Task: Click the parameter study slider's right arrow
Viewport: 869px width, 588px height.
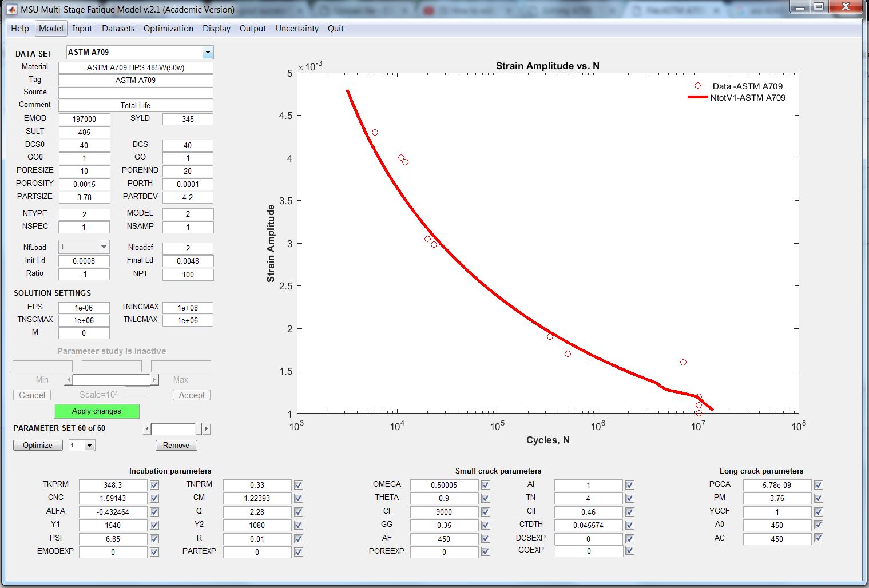Action: click(x=154, y=380)
